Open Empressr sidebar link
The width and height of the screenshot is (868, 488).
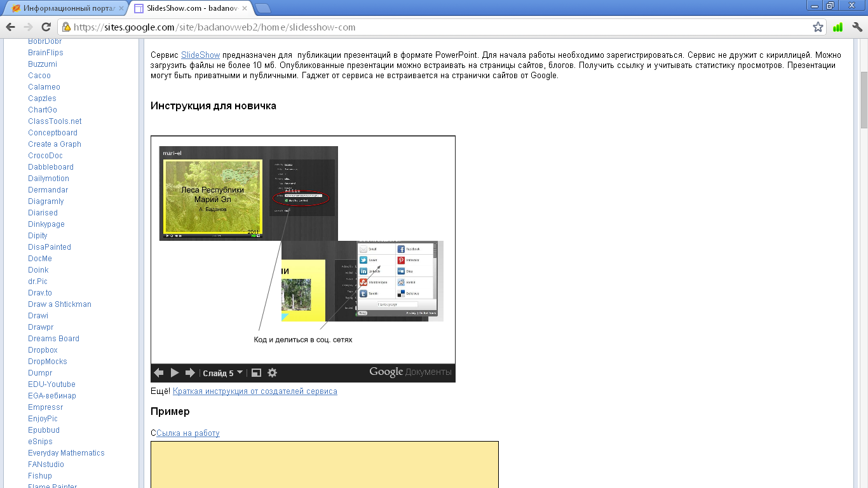click(46, 407)
